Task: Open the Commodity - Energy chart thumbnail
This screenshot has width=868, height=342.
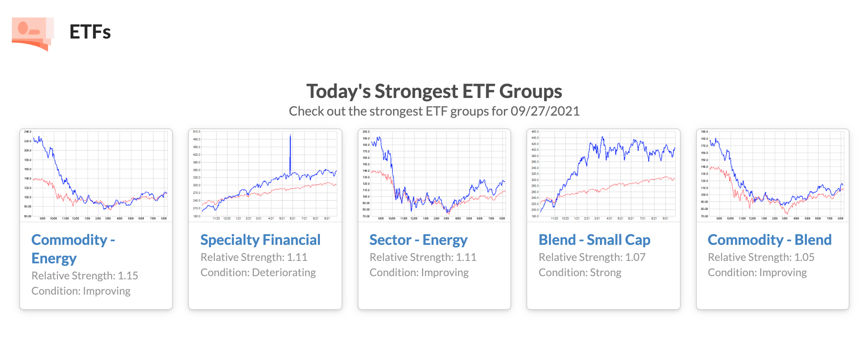Action: tap(96, 175)
